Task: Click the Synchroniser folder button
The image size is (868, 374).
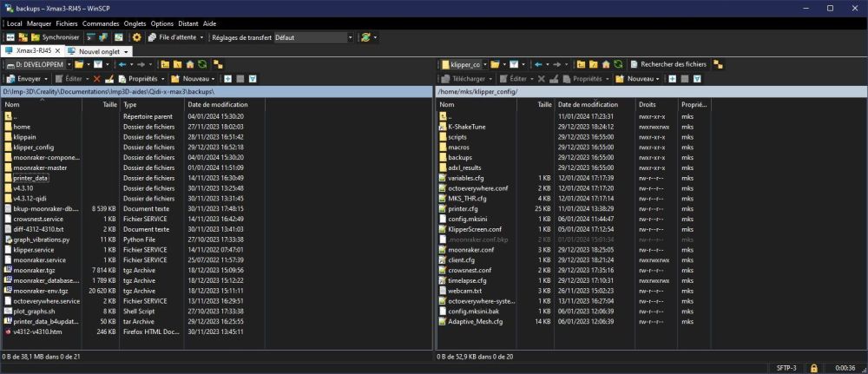Action: (x=56, y=37)
